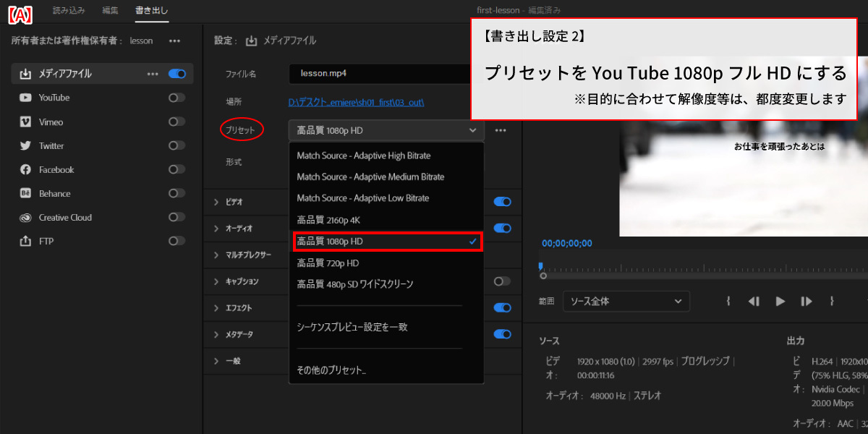The image size is (868, 434).
Task: Enable the Creative Cloud destination toggle
Action: (x=176, y=217)
